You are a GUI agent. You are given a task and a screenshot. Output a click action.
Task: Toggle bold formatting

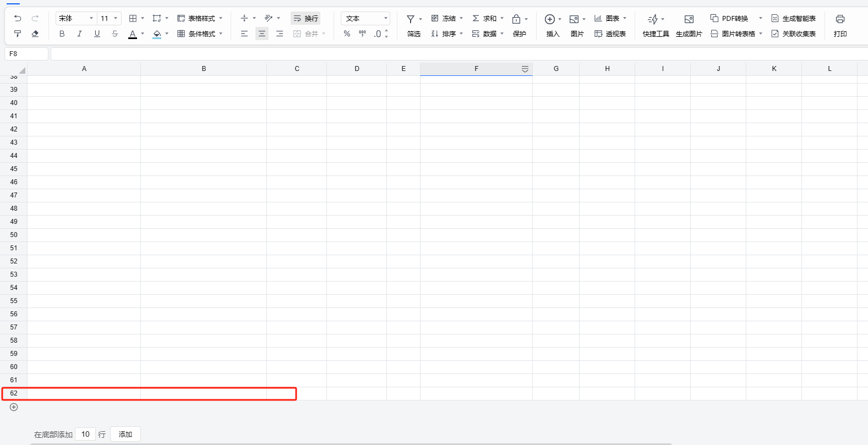(62, 34)
